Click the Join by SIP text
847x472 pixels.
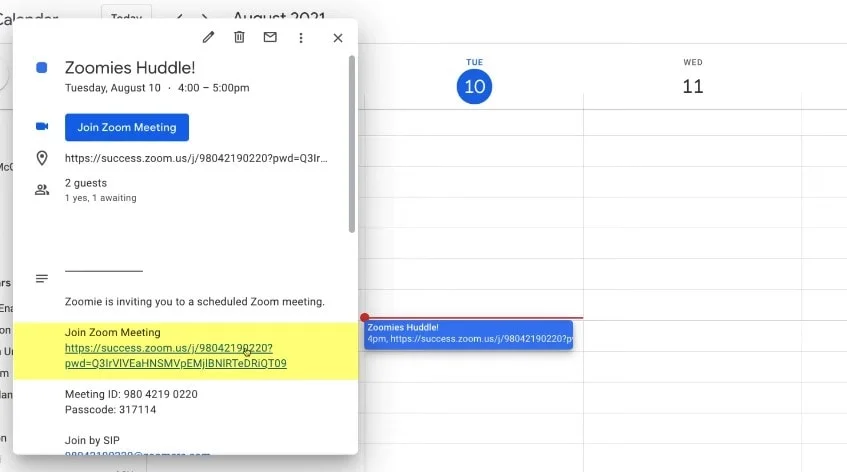[92, 441]
